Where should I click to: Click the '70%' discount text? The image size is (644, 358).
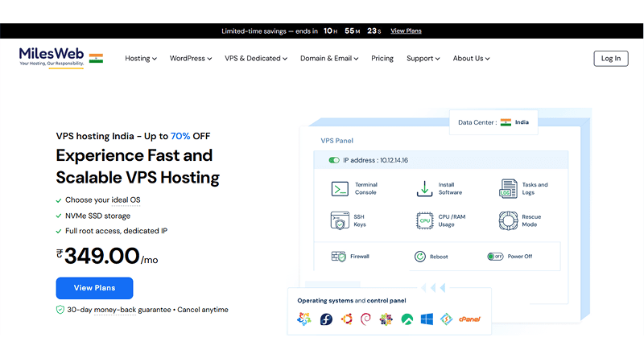[180, 136]
